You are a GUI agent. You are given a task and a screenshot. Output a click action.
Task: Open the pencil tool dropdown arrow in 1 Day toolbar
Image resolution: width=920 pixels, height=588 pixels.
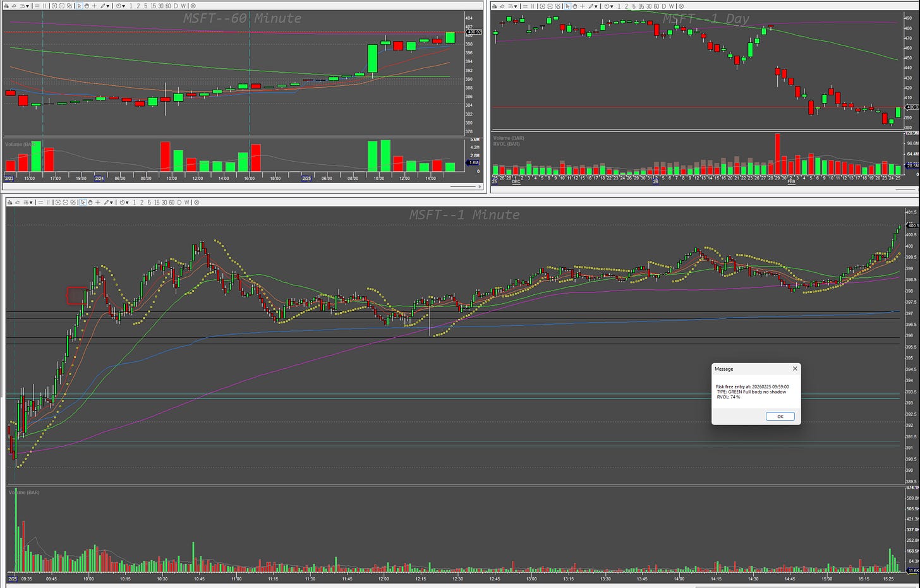click(596, 6)
